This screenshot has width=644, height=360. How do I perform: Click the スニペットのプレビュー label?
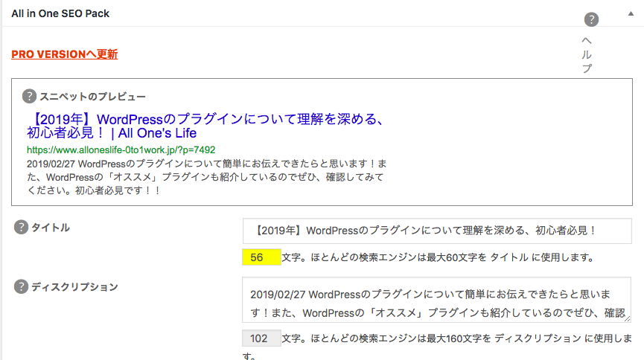[92, 97]
